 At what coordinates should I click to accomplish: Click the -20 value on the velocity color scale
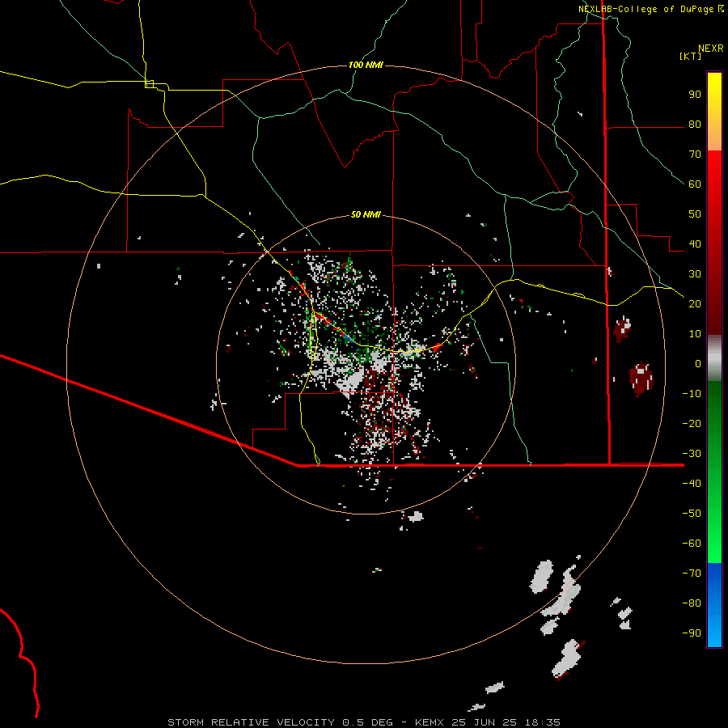pos(692,423)
